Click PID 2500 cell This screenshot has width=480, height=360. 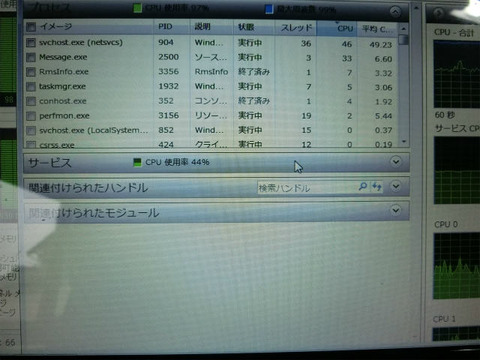click(168, 57)
